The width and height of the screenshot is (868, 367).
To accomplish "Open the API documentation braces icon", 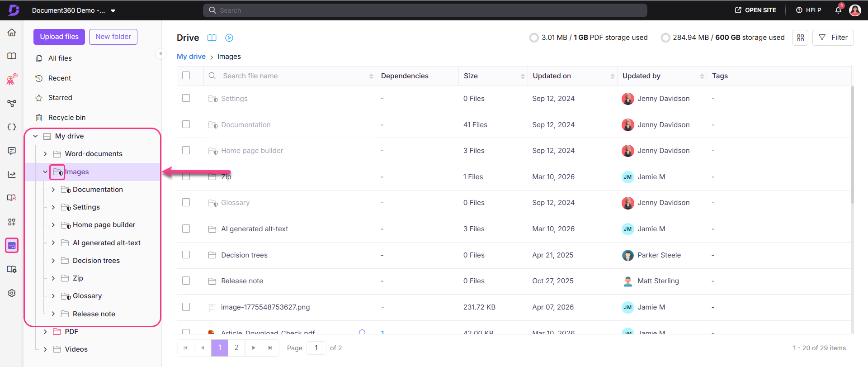I will pos(12,127).
